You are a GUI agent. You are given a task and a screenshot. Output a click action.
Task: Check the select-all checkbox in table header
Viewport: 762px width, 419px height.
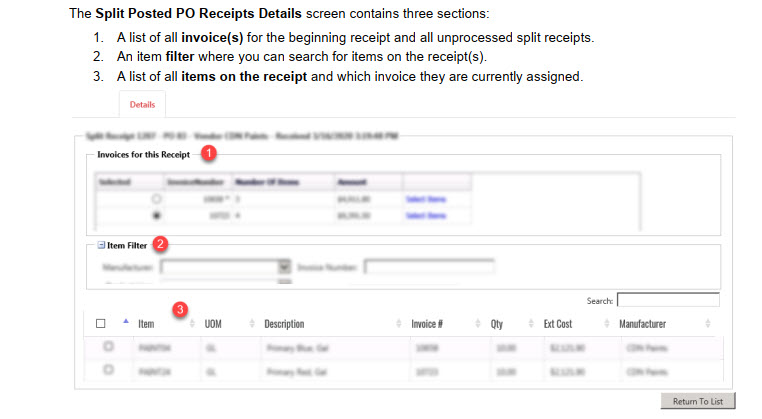(x=100, y=324)
